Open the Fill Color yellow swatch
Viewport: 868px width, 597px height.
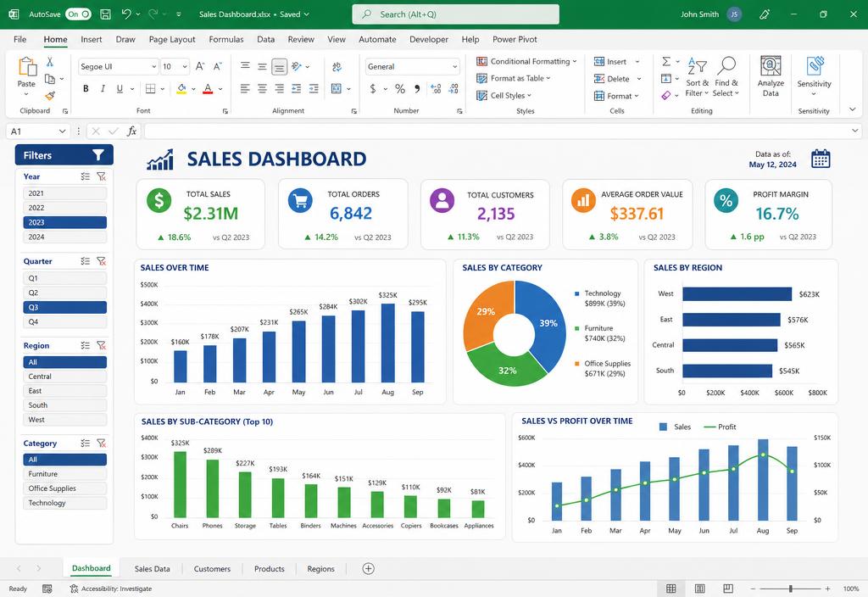181,88
